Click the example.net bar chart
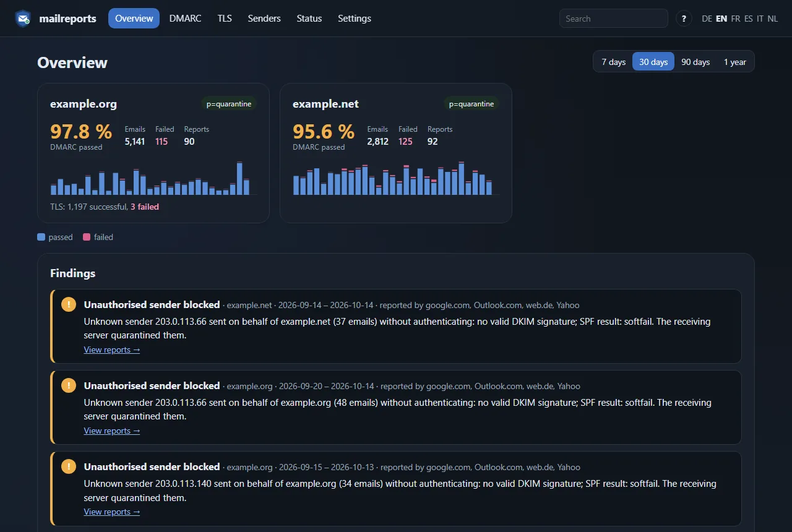Viewport: 792px width, 532px height. (x=396, y=178)
